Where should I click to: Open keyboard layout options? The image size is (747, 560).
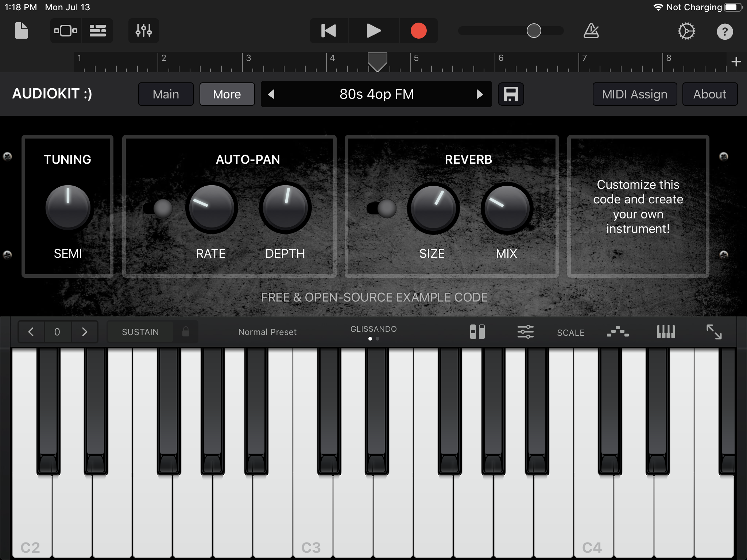pos(666,332)
